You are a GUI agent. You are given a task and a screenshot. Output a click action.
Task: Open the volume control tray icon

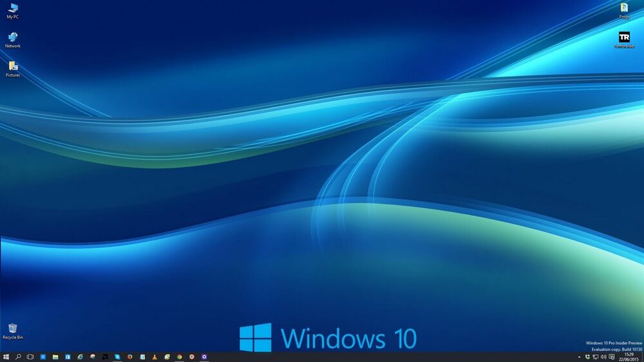tap(603, 357)
